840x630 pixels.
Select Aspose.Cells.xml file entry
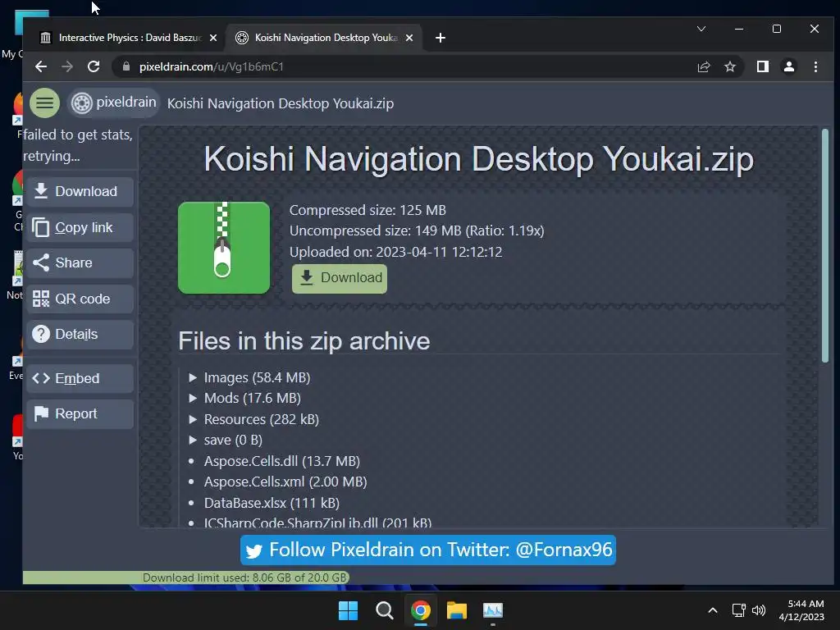(285, 482)
